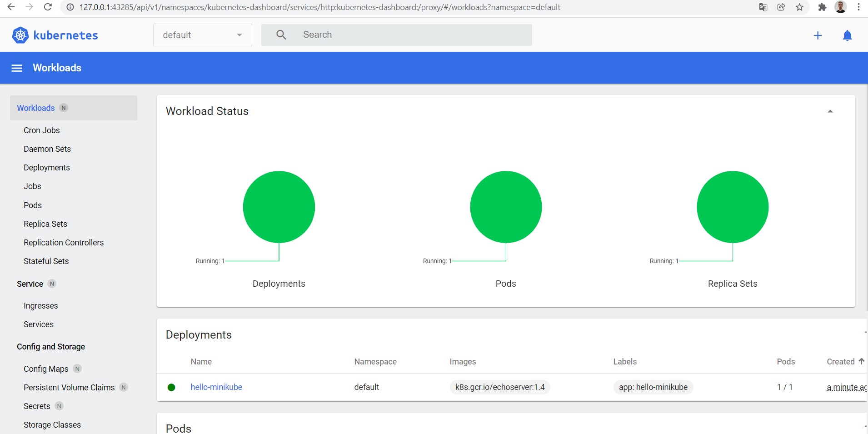This screenshot has height=434, width=868.
Task: Click the translate page icon
Action: tap(763, 7)
